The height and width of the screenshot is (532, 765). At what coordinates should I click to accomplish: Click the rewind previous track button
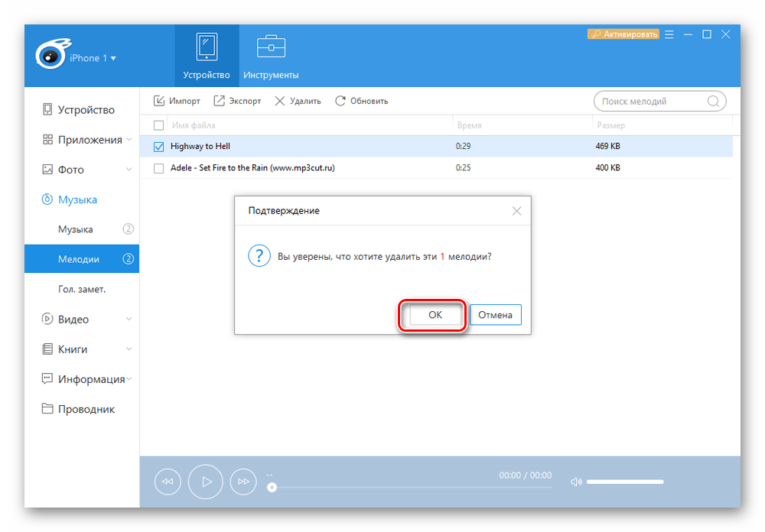(168, 482)
